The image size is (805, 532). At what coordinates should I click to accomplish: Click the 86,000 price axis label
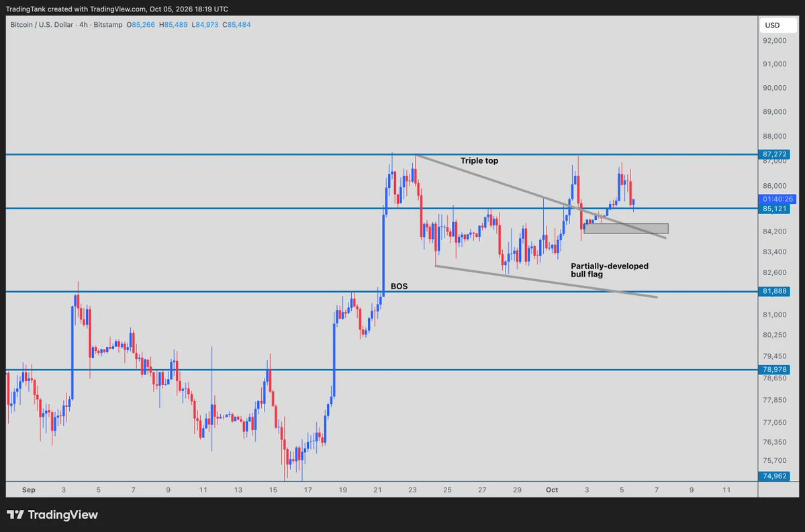point(774,187)
